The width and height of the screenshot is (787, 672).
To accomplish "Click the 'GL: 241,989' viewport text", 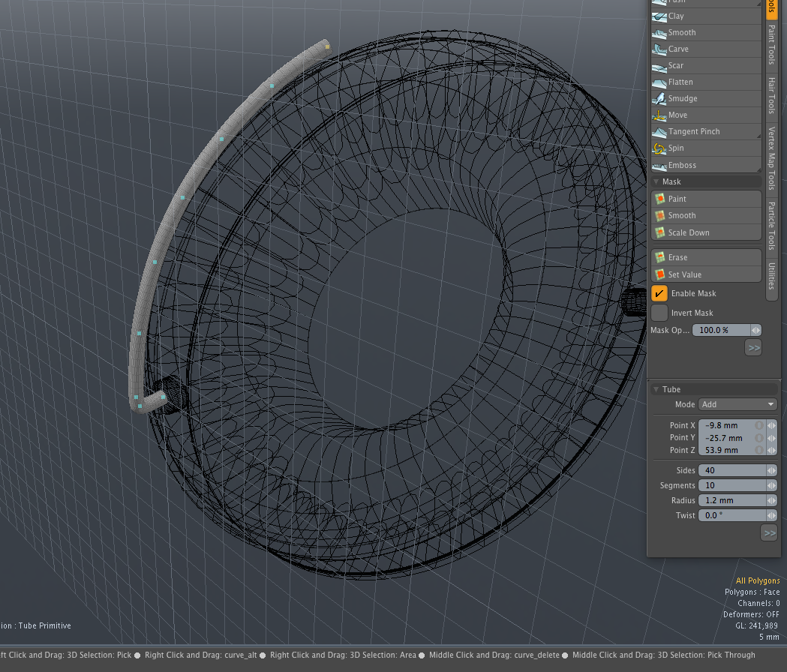I will (x=756, y=625).
